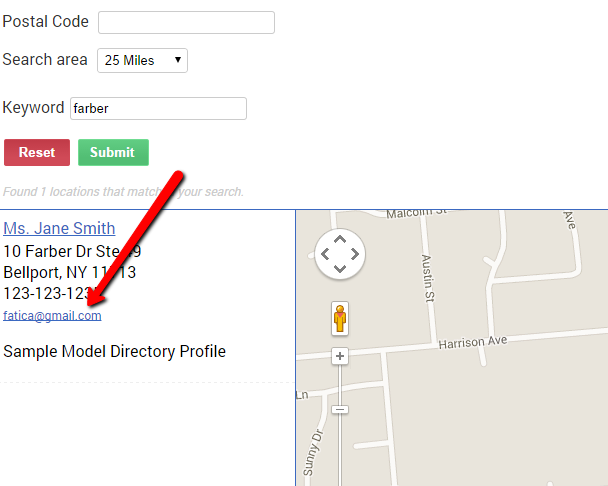Open the Ms. Jane Smith profile link
Viewport: 608px width, 486px height.
click(59, 228)
